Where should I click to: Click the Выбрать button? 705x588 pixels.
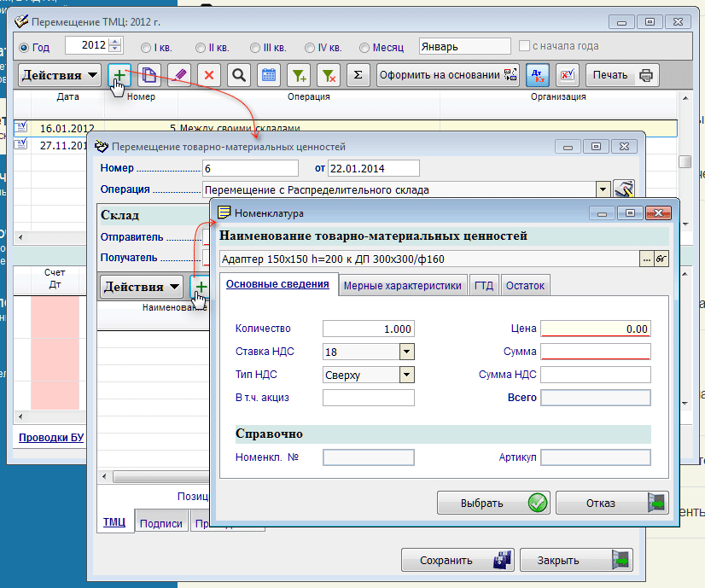[493, 503]
